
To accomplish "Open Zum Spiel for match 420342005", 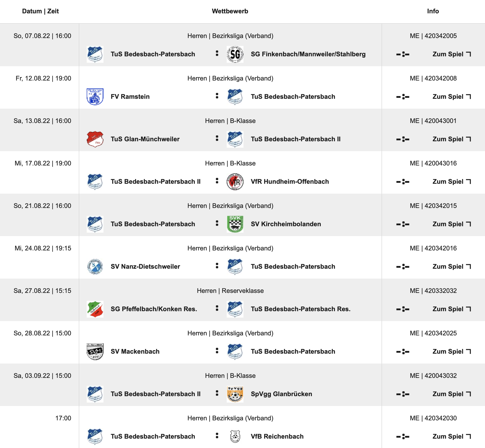I will tap(451, 54).
